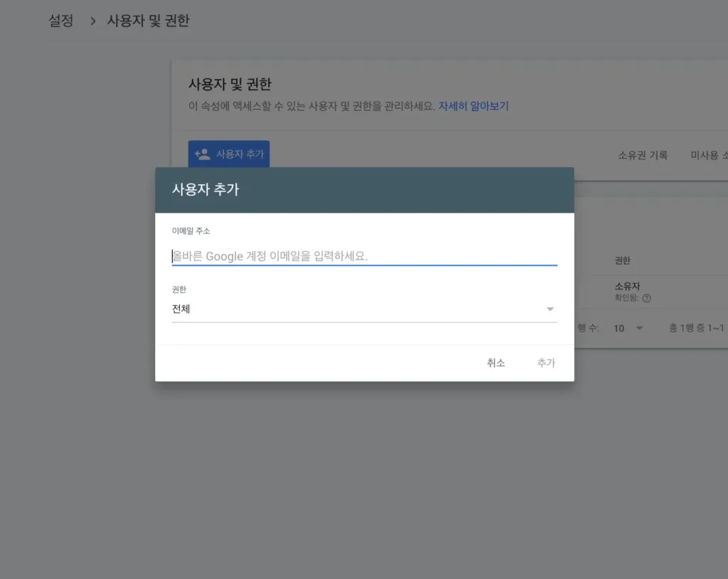Open the 소유권 기록 section

click(642, 155)
